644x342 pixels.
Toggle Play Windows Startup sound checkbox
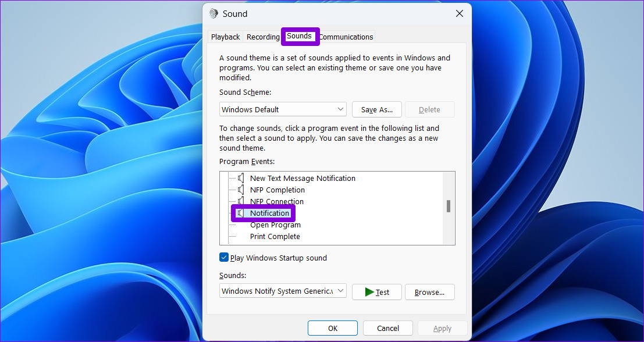pos(224,258)
